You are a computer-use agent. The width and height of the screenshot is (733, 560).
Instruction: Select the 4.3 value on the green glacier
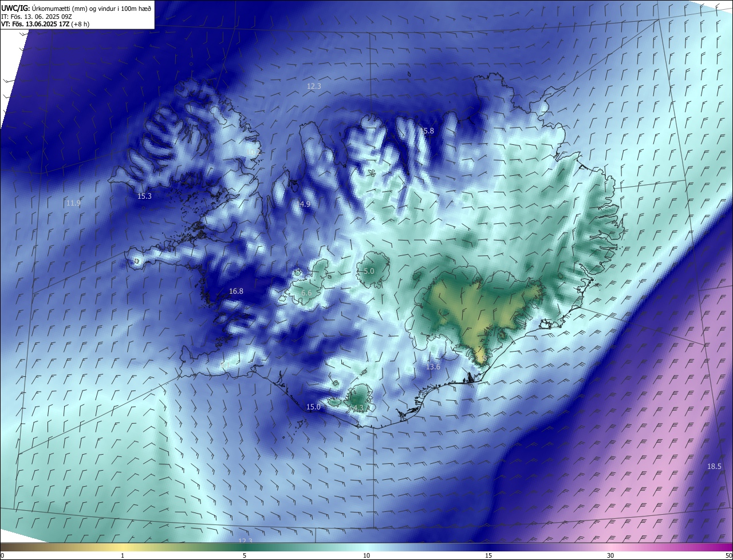[x=358, y=408]
